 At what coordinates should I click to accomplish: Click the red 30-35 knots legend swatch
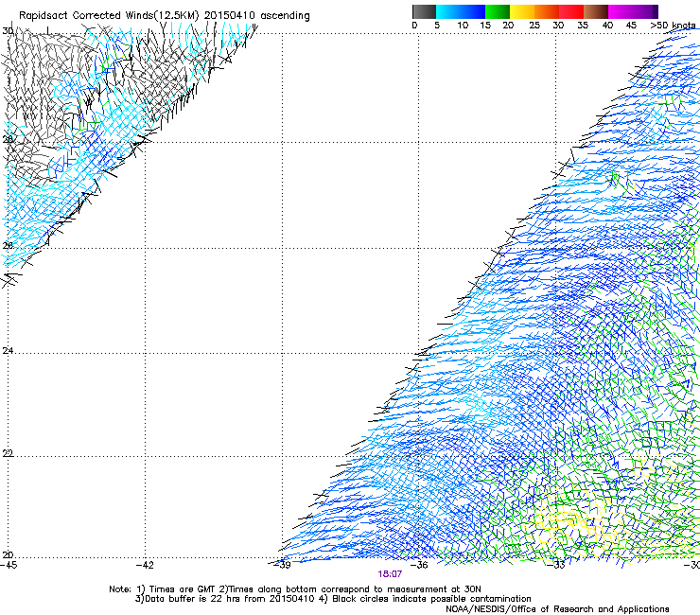pos(571,11)
